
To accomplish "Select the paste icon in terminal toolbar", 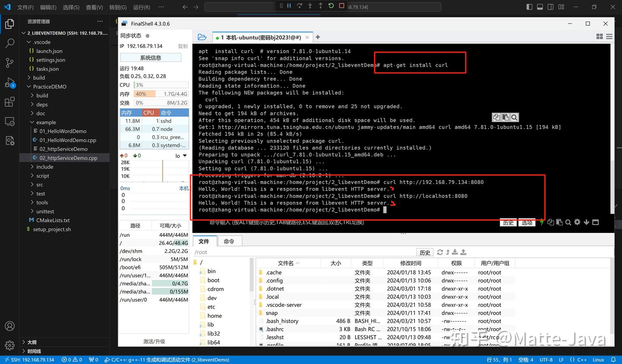I will point(559,222).
